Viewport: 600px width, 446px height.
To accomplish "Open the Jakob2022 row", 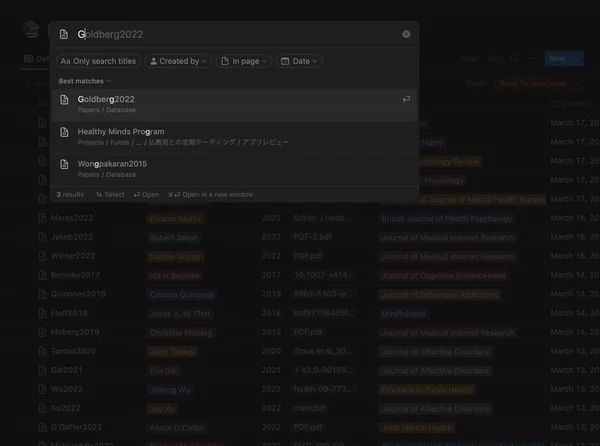I will coord(72,237).
